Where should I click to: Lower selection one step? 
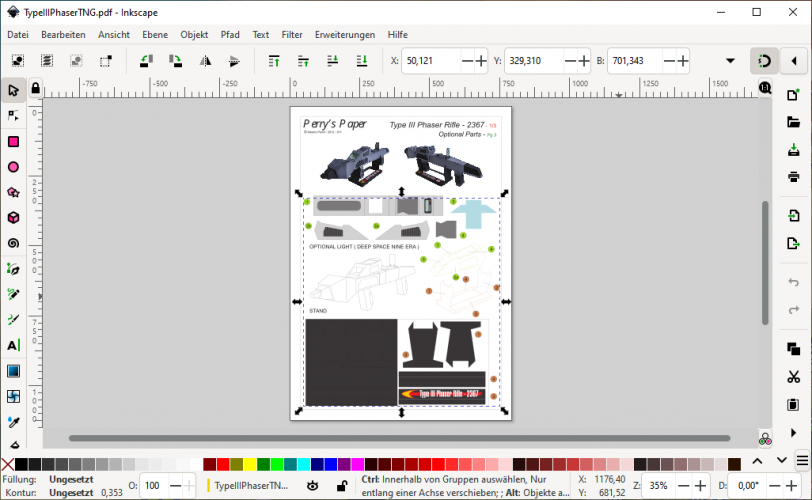(332, 61)
